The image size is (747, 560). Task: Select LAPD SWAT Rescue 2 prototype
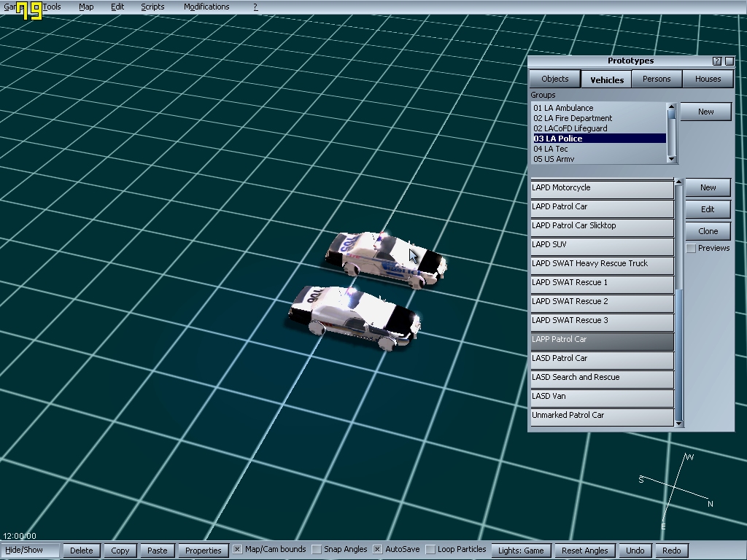tap(602, 303)
